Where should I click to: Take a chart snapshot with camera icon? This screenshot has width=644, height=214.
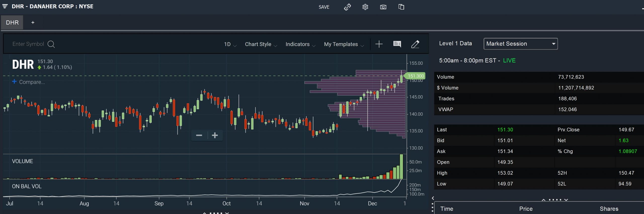tap(383, 7)
